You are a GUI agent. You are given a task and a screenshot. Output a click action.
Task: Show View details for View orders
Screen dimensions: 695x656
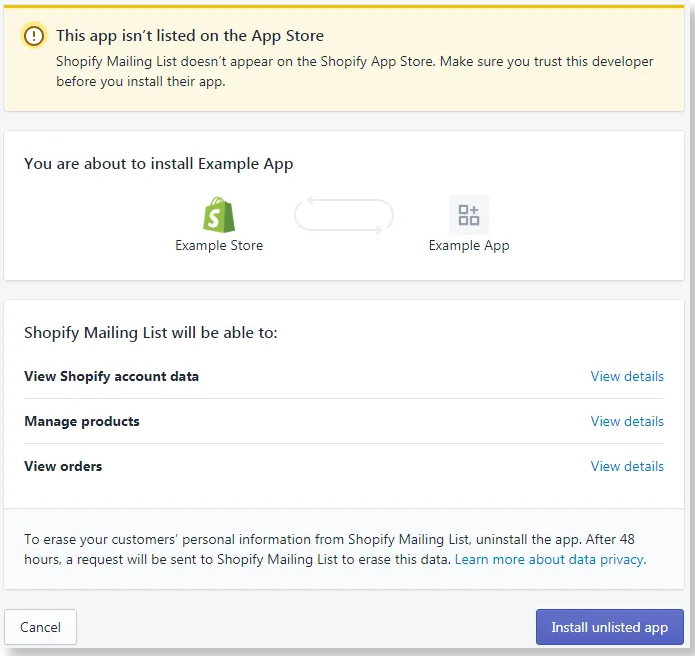tap(626, 466)
